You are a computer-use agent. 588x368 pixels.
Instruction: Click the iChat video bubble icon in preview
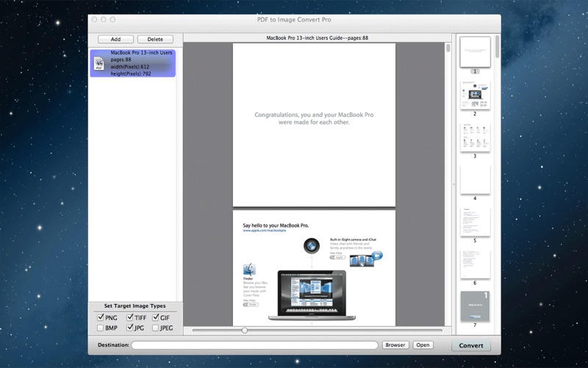377,255
